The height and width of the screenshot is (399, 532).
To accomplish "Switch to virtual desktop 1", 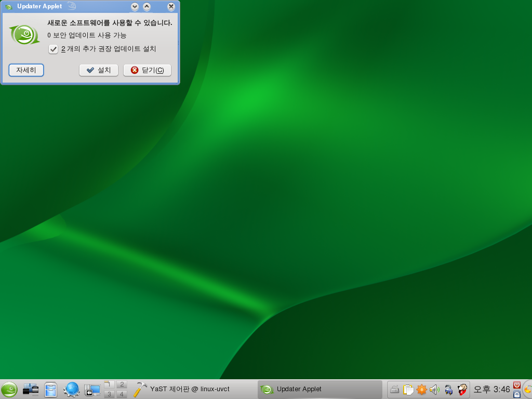I will pos(109,384).
